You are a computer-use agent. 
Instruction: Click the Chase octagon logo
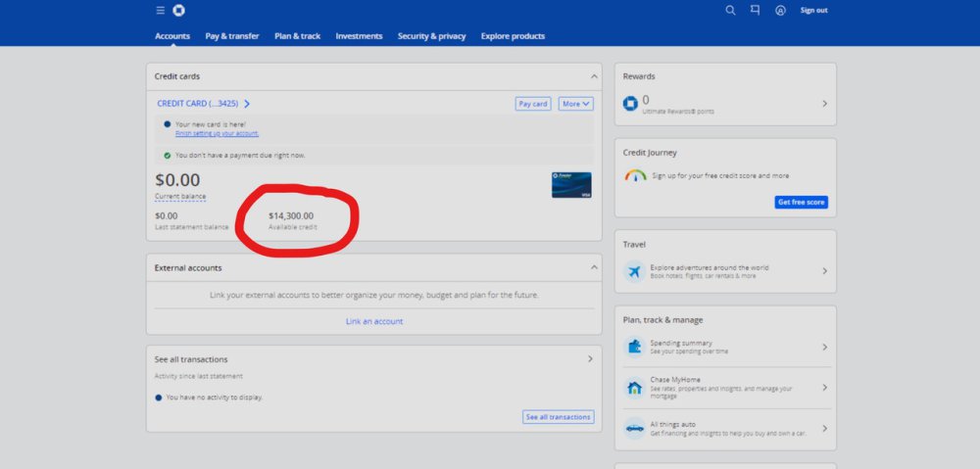178,11
